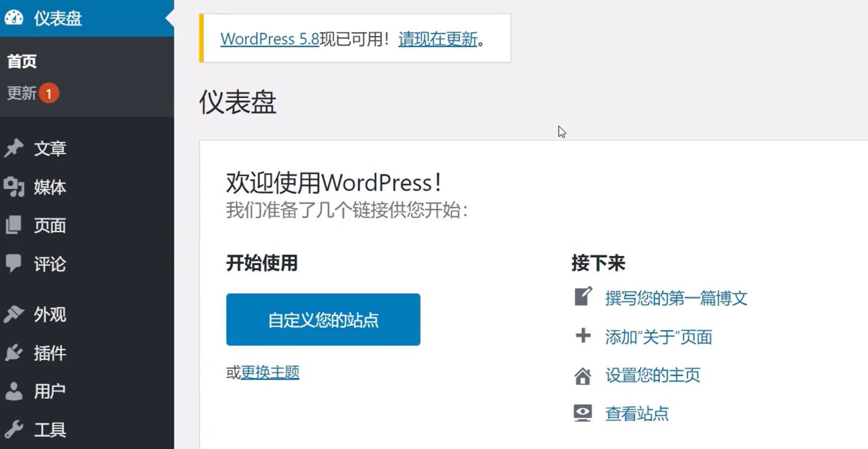Open the WordPress 5.8 release link
The image size is (868, 449).
pyautogui.click(x=270, y=39)
